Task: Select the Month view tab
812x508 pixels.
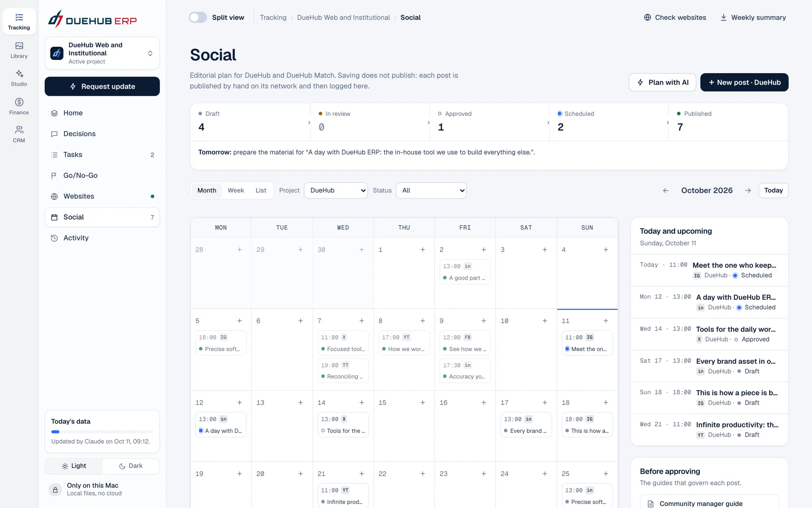Action: click(207, 190)
